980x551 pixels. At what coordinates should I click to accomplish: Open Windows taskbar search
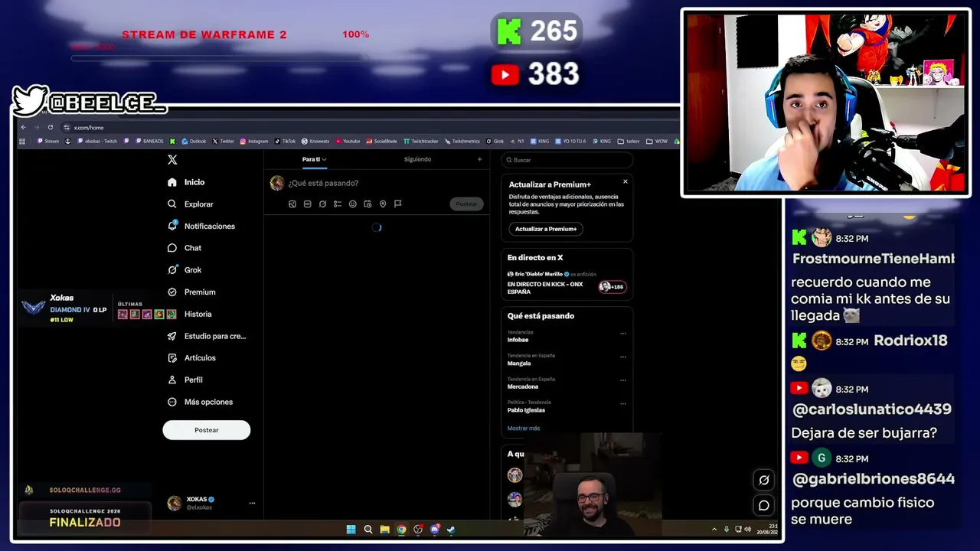[368, 529]
